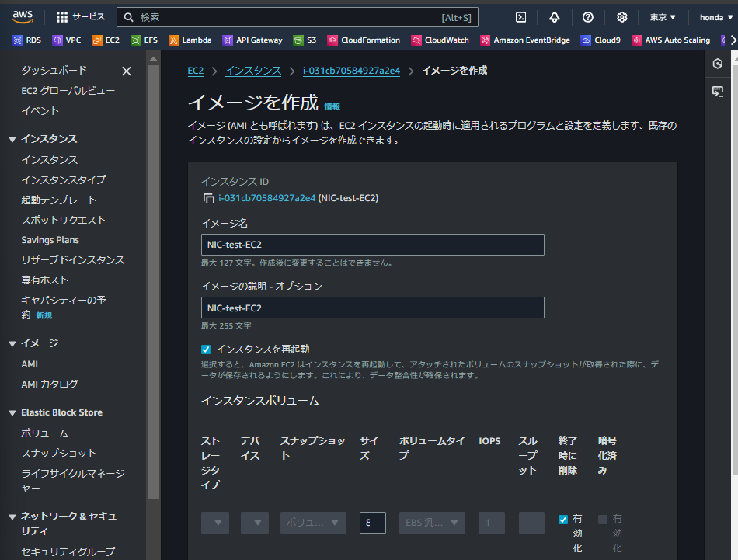
Task: Click the search magnifier icon
Action: [128, 17]
